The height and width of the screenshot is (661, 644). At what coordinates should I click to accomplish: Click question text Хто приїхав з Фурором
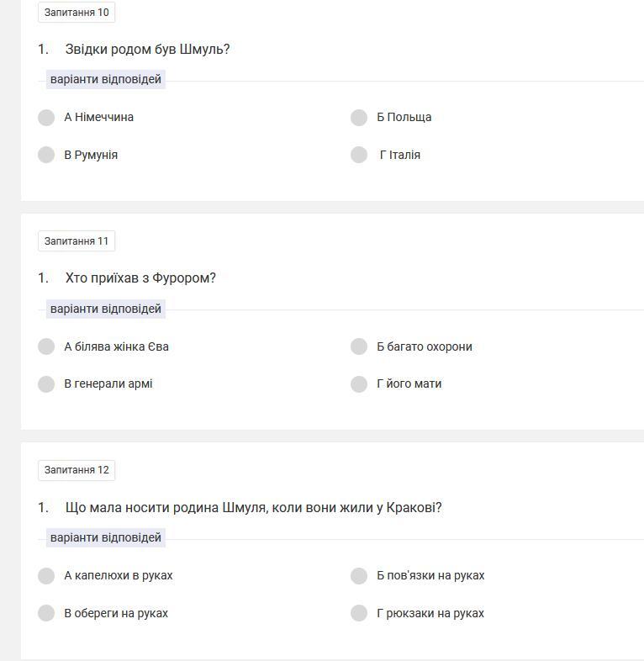(140, 278)
